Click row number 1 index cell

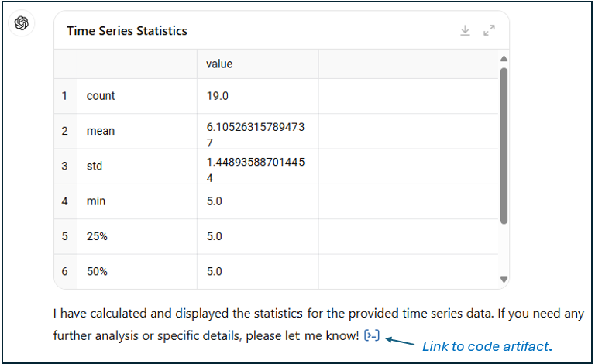pos(65,96)
